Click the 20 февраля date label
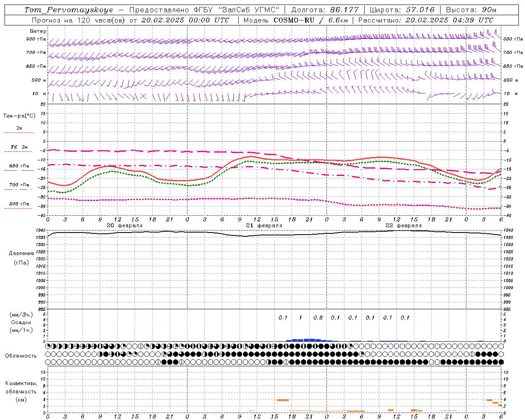 (125, 226)
